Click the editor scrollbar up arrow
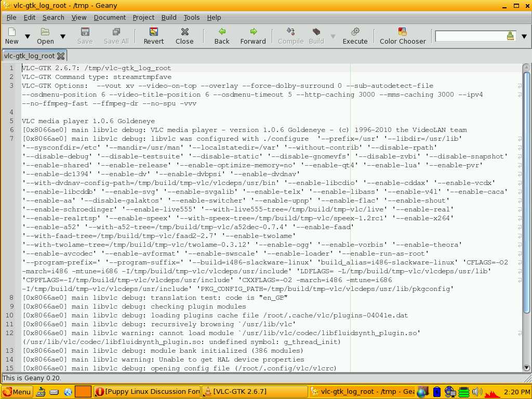This screenshot has height=399, width=532. pyautogui.click(x=526, y=68)
